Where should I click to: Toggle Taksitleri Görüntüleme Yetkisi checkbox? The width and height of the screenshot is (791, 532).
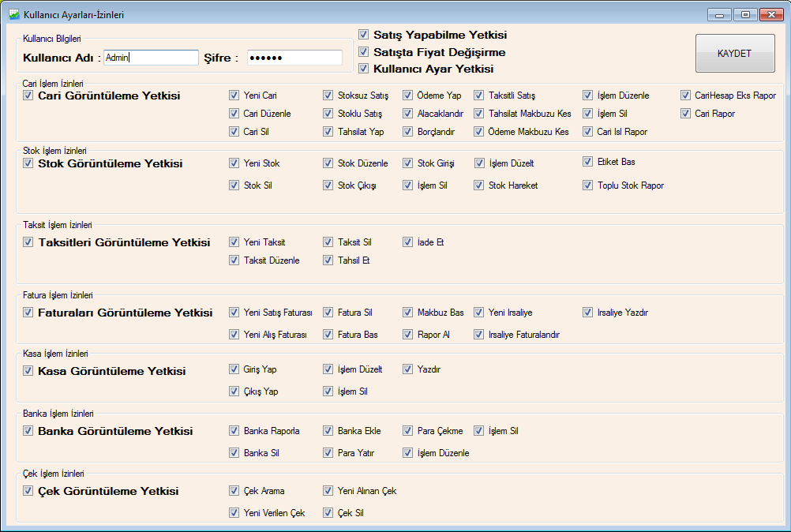pos(28,242)
